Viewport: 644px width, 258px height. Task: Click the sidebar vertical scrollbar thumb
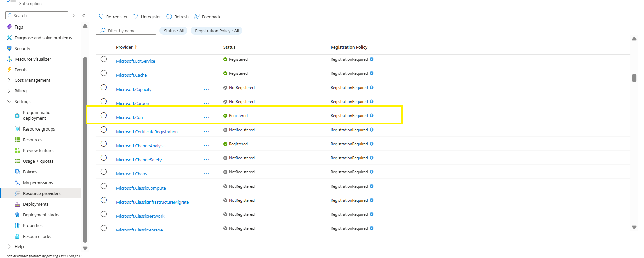(85, 150)
